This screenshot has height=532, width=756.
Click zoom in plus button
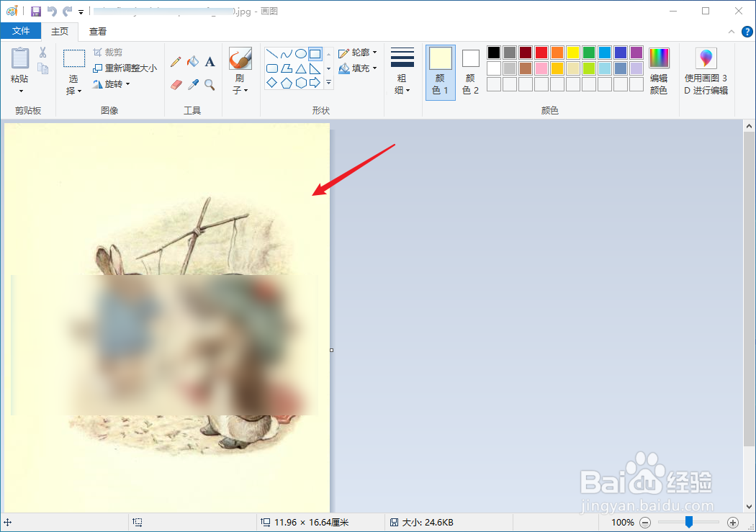733,523
